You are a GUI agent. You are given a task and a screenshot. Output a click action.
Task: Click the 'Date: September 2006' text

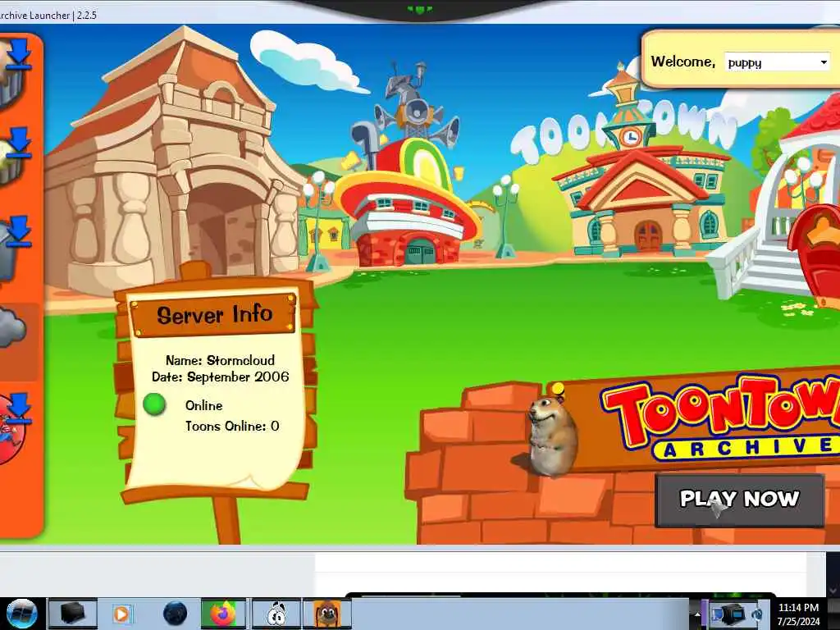click(220, 377)
